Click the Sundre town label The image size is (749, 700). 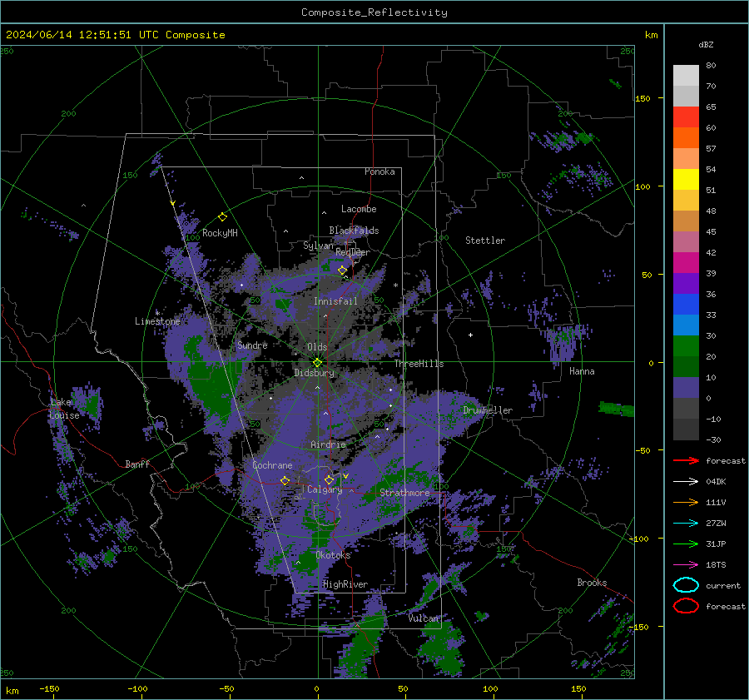(x=252, y=345)
